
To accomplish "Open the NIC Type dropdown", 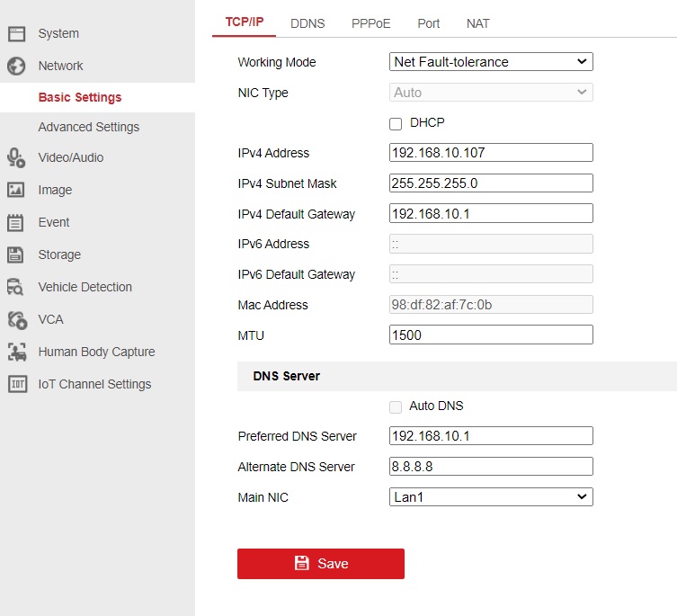I will pos(491,93).
